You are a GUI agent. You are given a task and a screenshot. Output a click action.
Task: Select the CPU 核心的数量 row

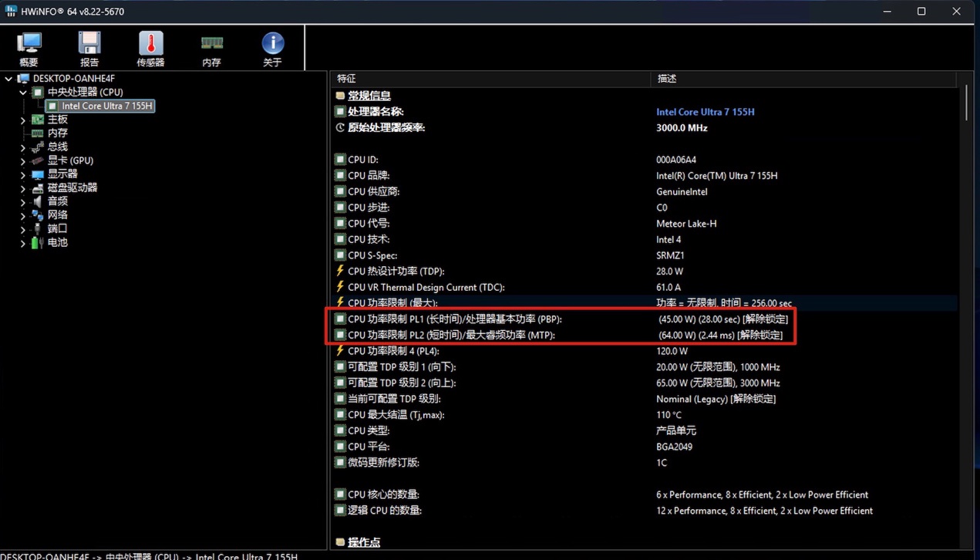pos(645,494)
